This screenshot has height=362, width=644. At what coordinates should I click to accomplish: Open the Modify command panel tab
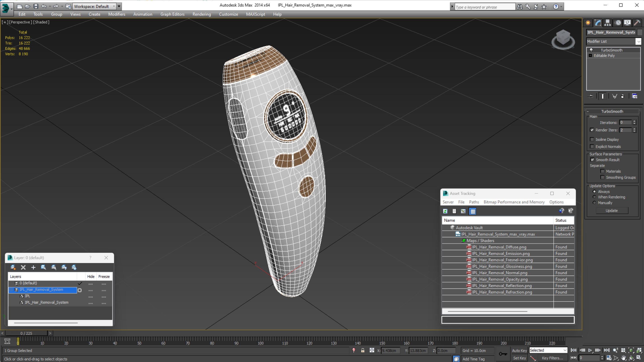click(x=598, y=23)
